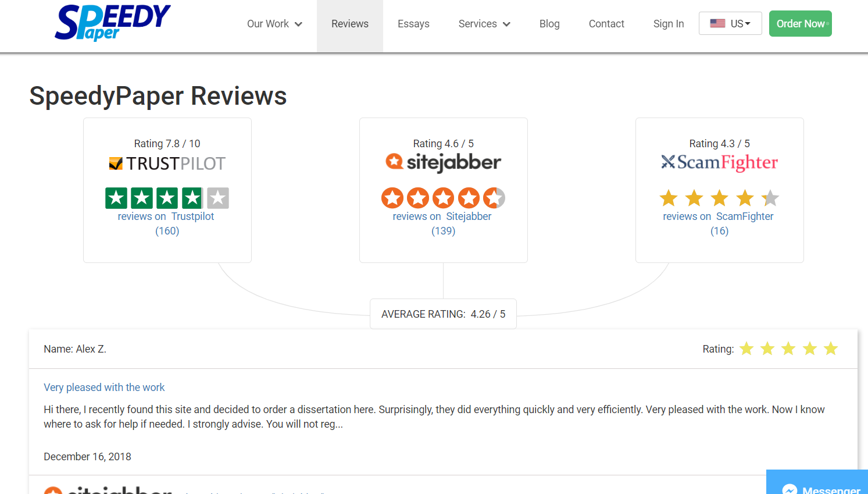Expand the Our Work menu

(x=274, y=24)
